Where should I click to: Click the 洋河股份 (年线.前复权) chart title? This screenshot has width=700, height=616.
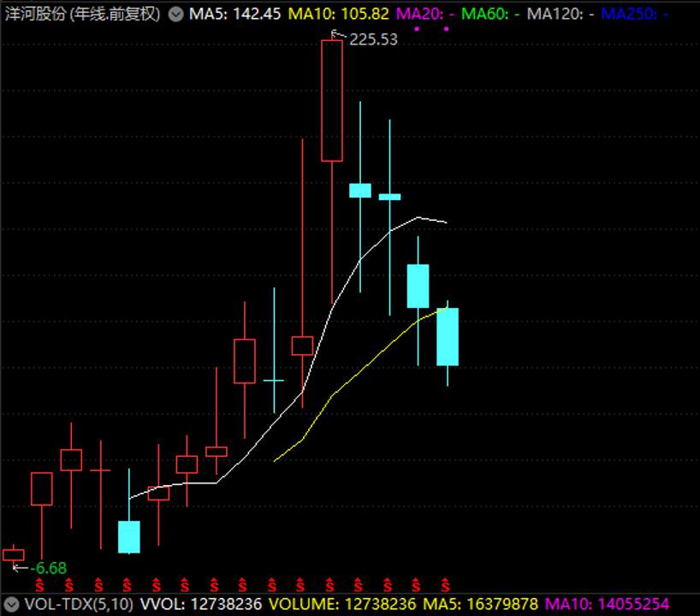click(x=82, y=15)
